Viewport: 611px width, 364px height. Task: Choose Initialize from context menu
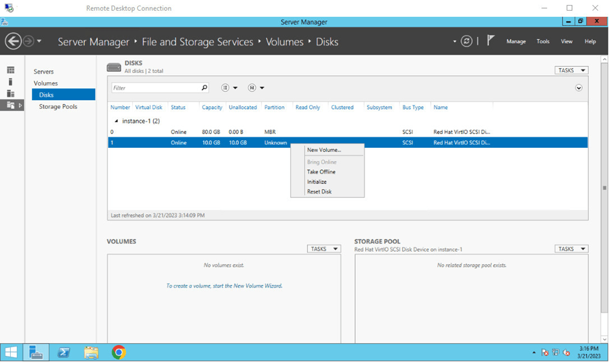[317, 182]
